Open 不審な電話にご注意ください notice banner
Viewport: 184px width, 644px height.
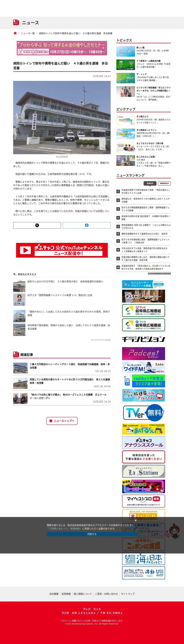tap(143, 457)
